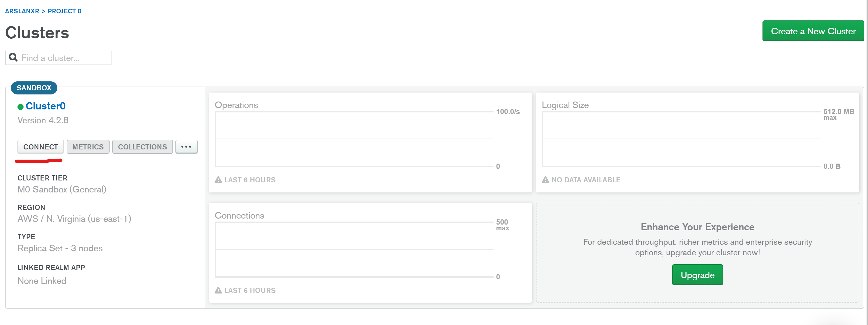The image size is (868, 325).
Task: Open the COLLECTIONS view
Action: (x=142, y=147)
